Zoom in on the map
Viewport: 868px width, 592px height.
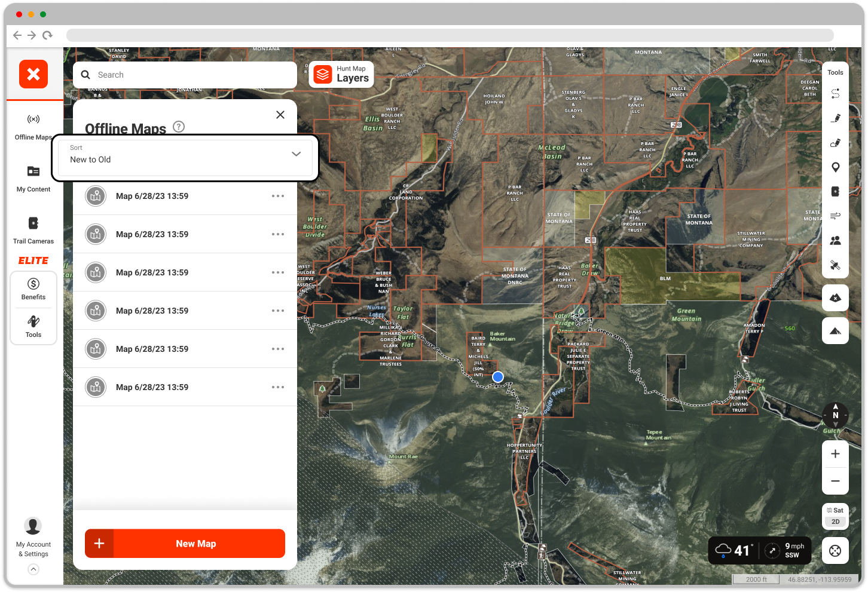pos(835,454)
